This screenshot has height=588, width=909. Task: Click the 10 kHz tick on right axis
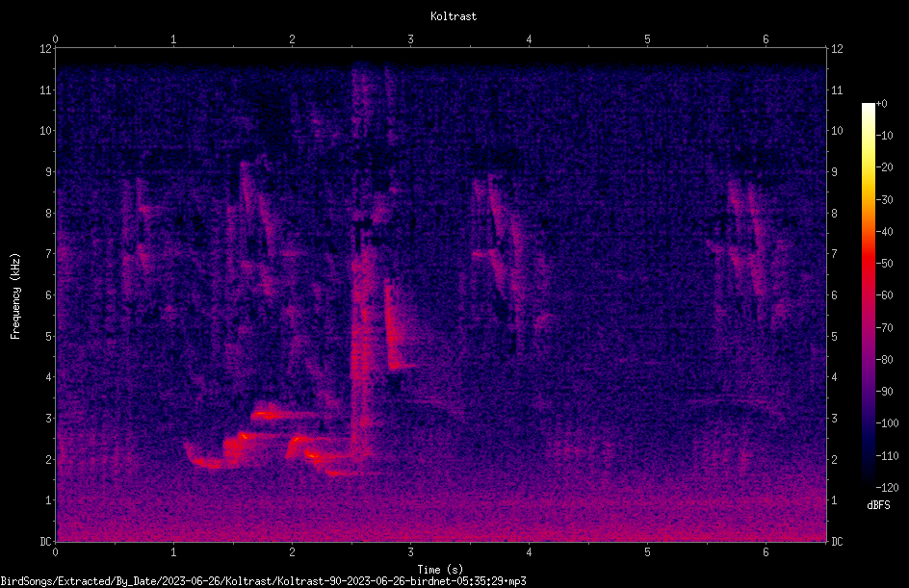pyautogui.click(x=837, y=131)
